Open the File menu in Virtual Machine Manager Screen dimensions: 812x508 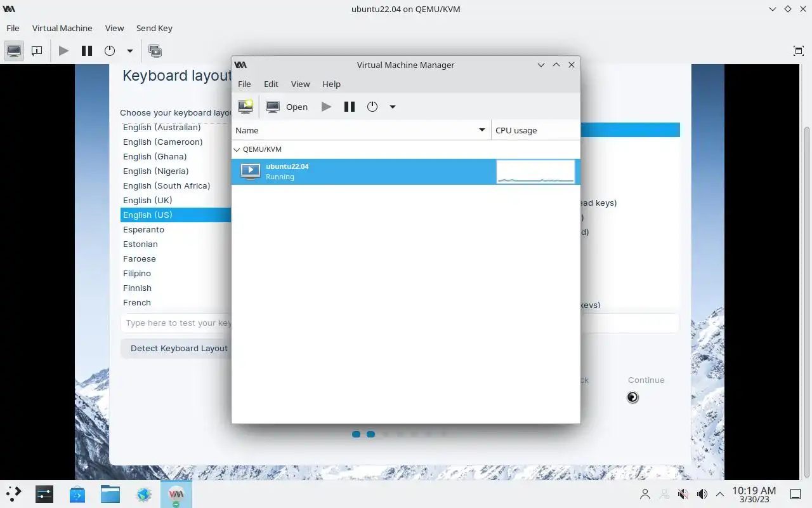pos(244,84)
